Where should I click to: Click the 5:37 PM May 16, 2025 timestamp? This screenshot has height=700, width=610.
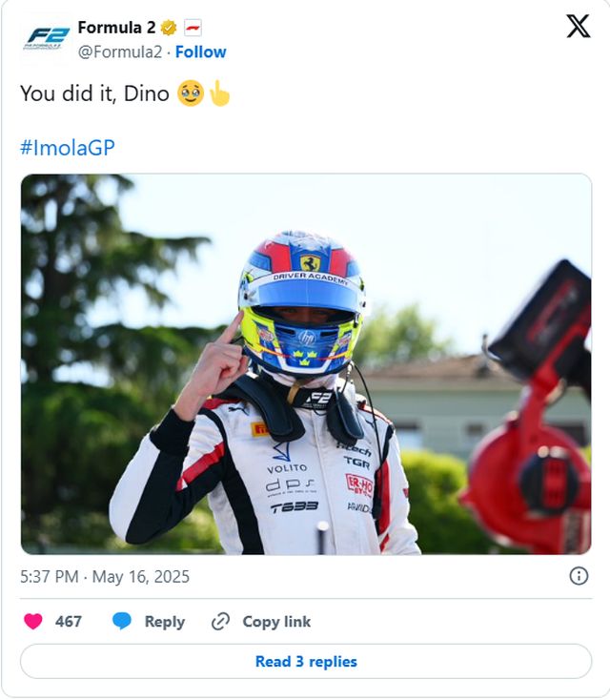tap(105, 577)
